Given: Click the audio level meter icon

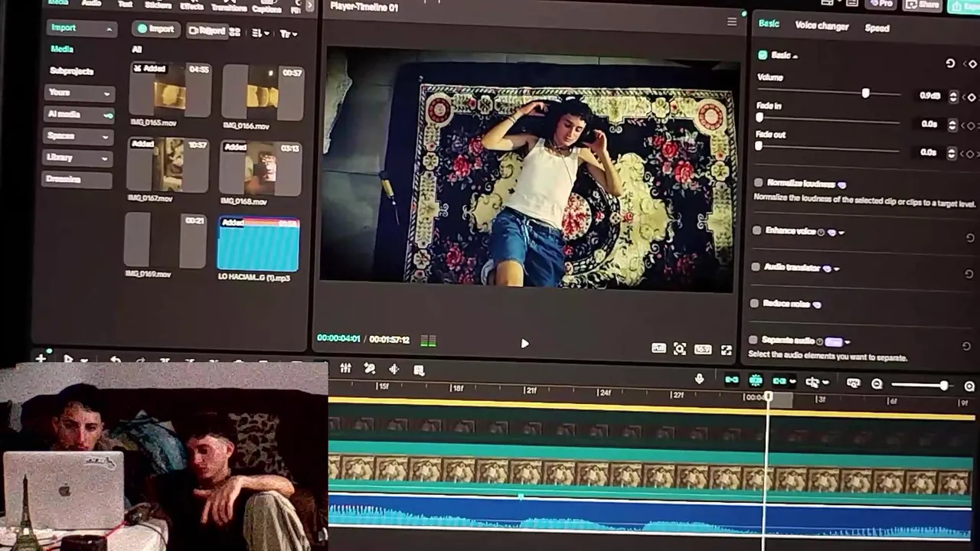Looking at the screenshot, I should click(428, 341).
